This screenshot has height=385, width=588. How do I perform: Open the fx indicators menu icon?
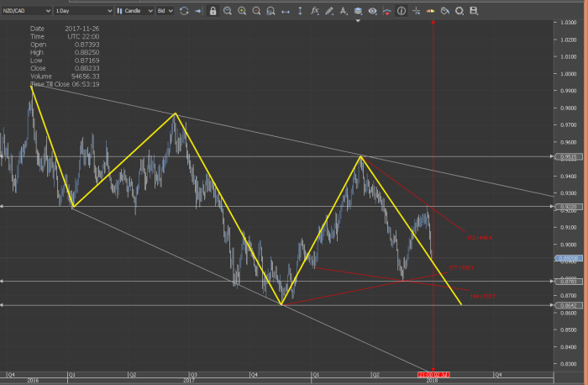pos(315,11)
